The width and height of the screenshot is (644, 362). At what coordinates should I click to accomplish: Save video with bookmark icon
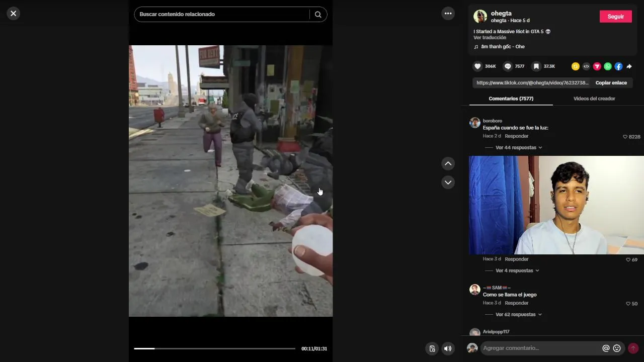tap(536, 66)
